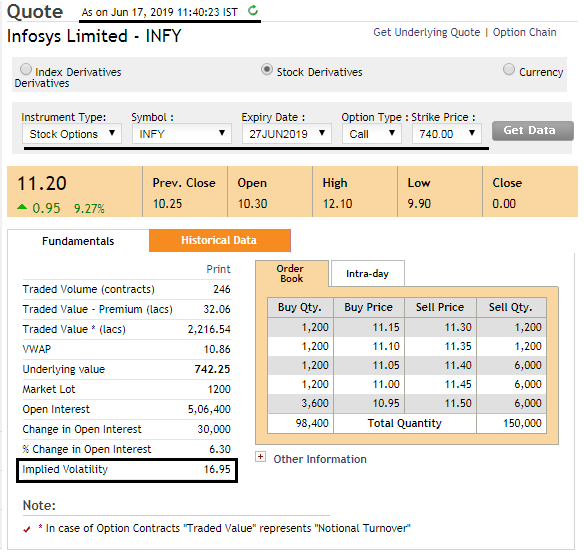Click total buy quantity 98,400
The height and width of the screenshot is (555, 584).
(x=300, y=424)
